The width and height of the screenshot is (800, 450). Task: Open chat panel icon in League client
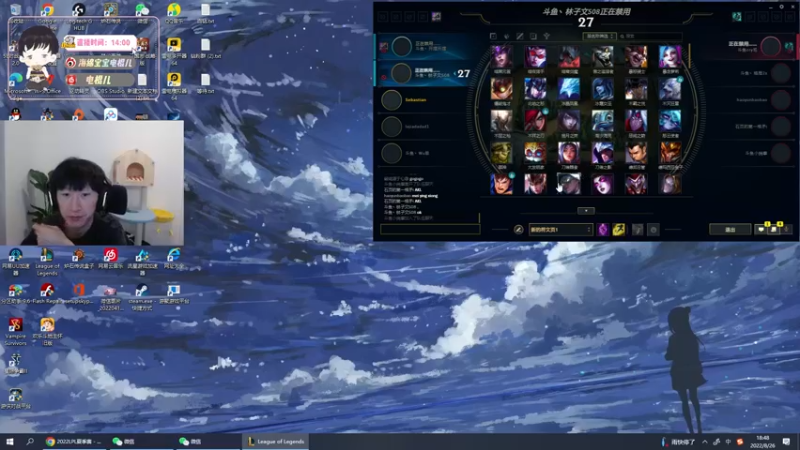(x=761, y=230)
